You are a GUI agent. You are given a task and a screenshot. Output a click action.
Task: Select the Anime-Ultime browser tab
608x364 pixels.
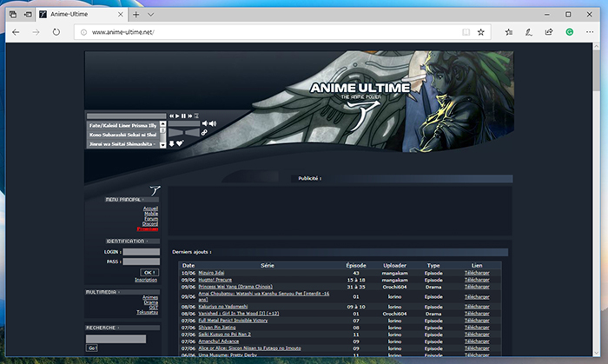click(x=81, y=15)
